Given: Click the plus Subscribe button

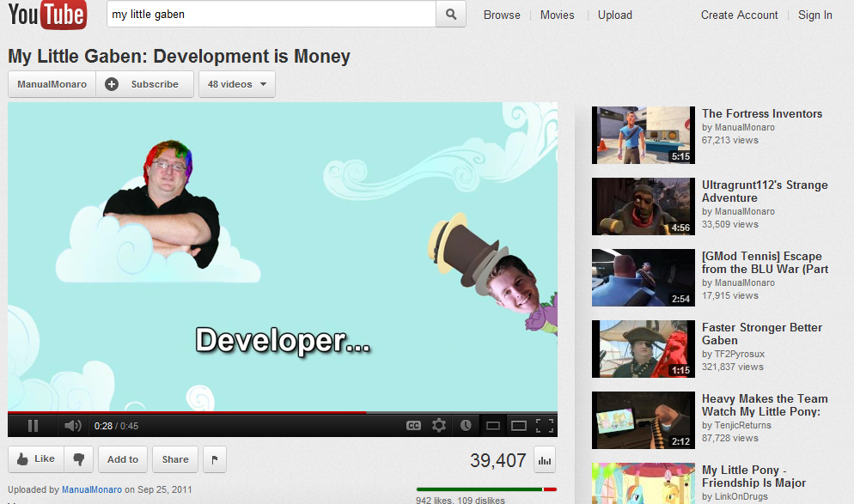Looking at the screenshot, I should click(x=144, y=84).
